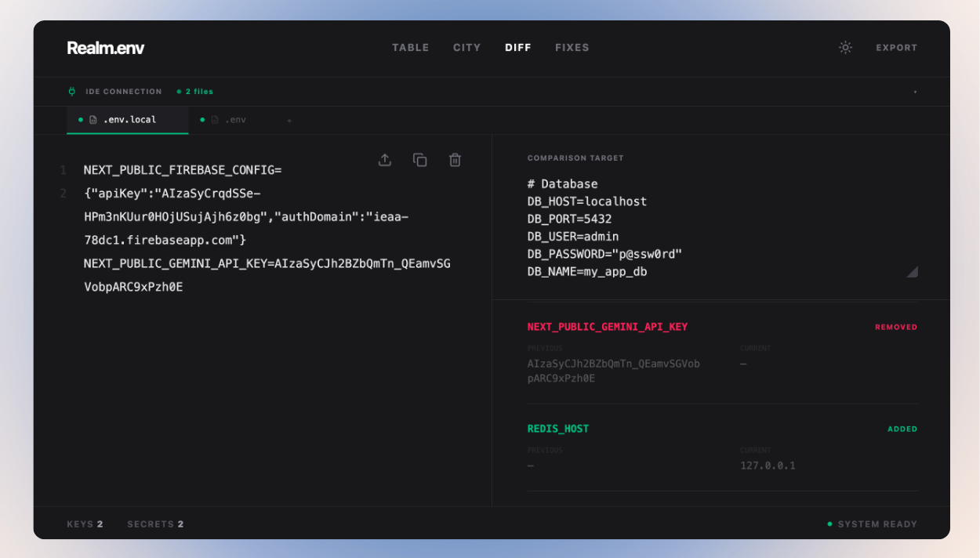Toggle the theme with the sun icon
Viewport: 980px width, 558px height.
845,47
